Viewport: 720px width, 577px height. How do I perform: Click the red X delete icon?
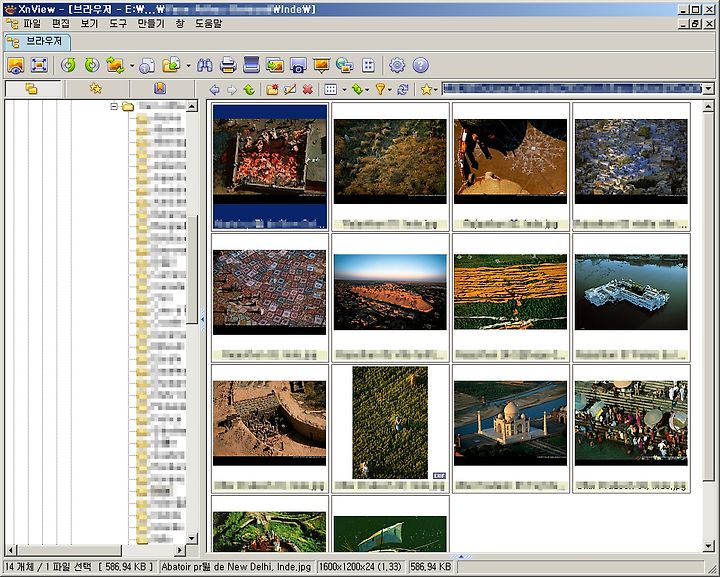(307, 90)
